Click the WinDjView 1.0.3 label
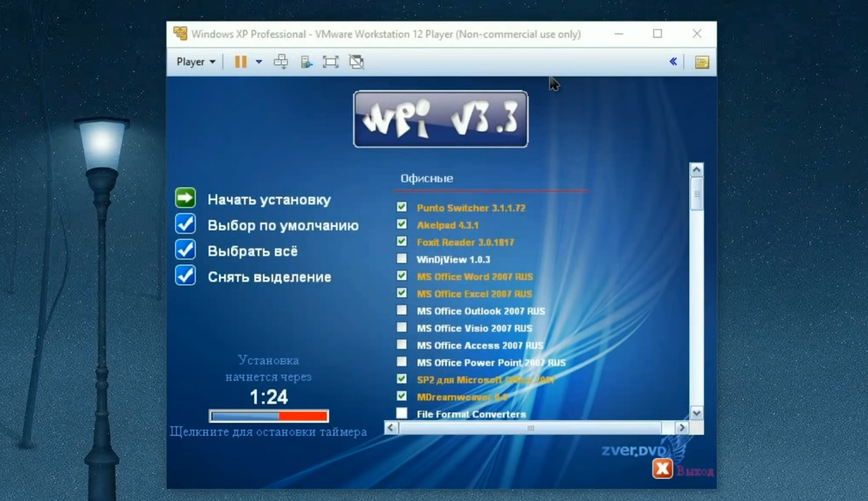Image resolution: width=868 pixels, height=501 pixels. coord(453,259)
